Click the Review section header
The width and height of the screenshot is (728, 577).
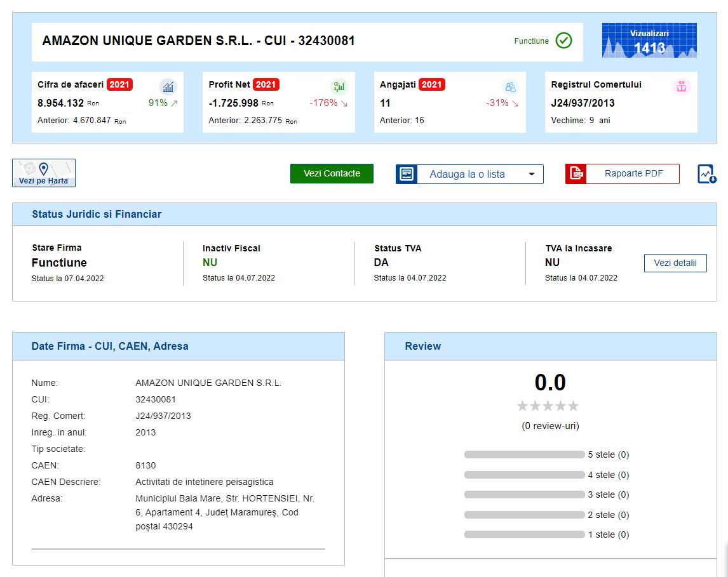pos(422,346)
